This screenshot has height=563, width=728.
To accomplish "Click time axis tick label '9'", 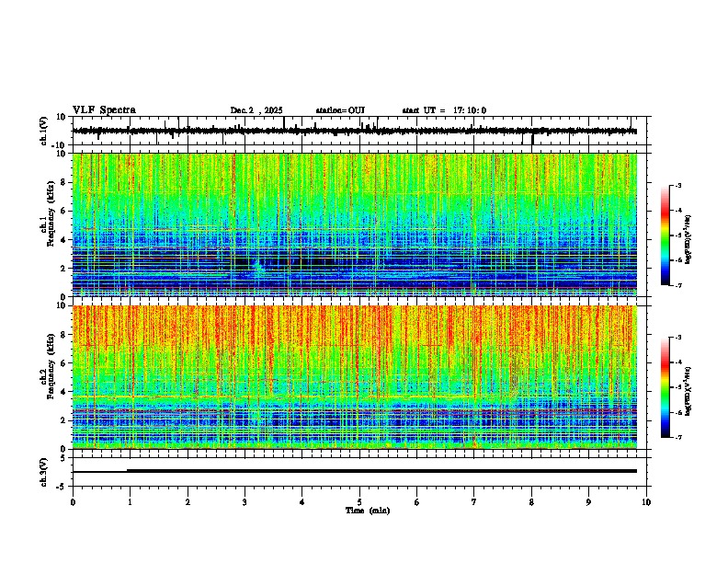I will click(588, 502).
